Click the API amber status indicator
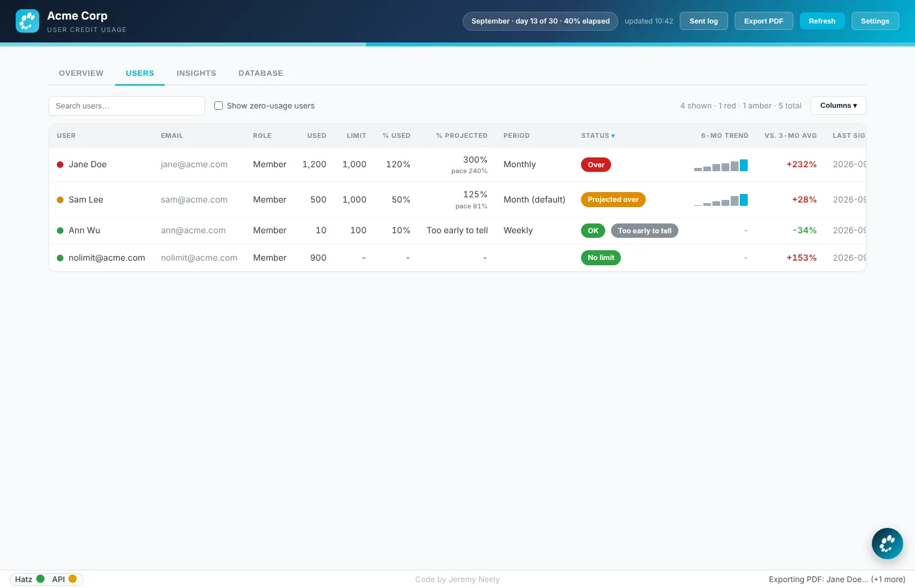The image size is (915, 588). (73, 579)
